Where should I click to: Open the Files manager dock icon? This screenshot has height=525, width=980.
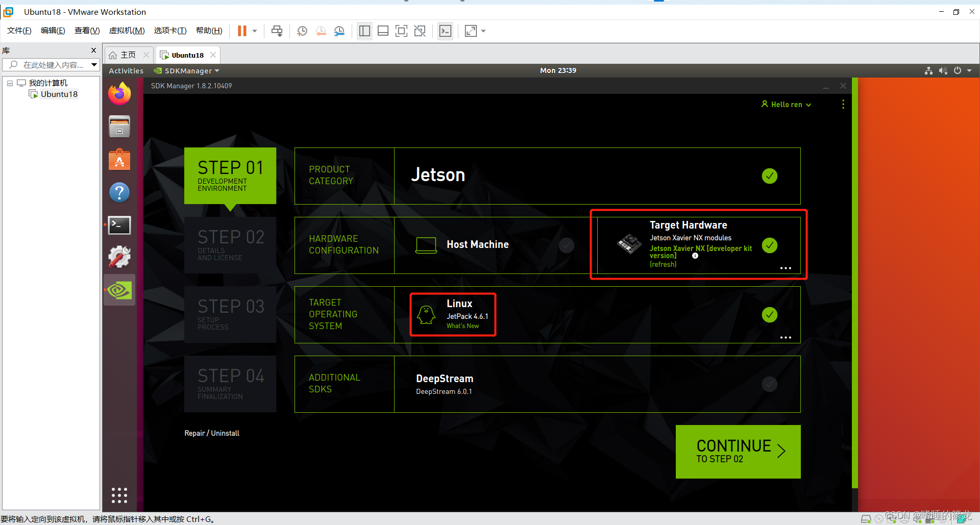(119, 127)
